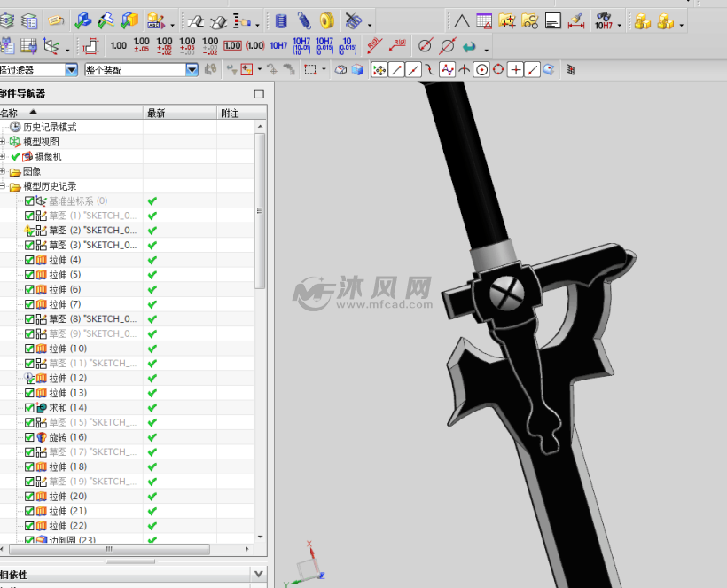Open the selection filter dropdown
Screen dimensions: 727x588
click(72, 70)
